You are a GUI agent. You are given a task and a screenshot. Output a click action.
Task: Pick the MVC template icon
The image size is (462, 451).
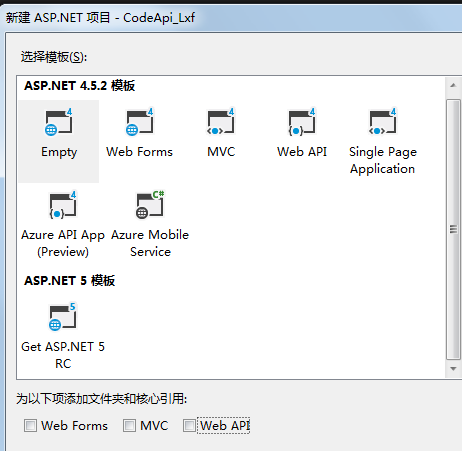coord(221,122)
